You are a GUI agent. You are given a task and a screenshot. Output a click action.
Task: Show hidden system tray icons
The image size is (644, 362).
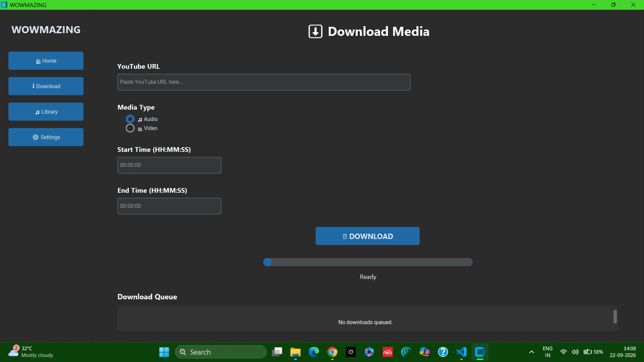(x=532, y=352)
